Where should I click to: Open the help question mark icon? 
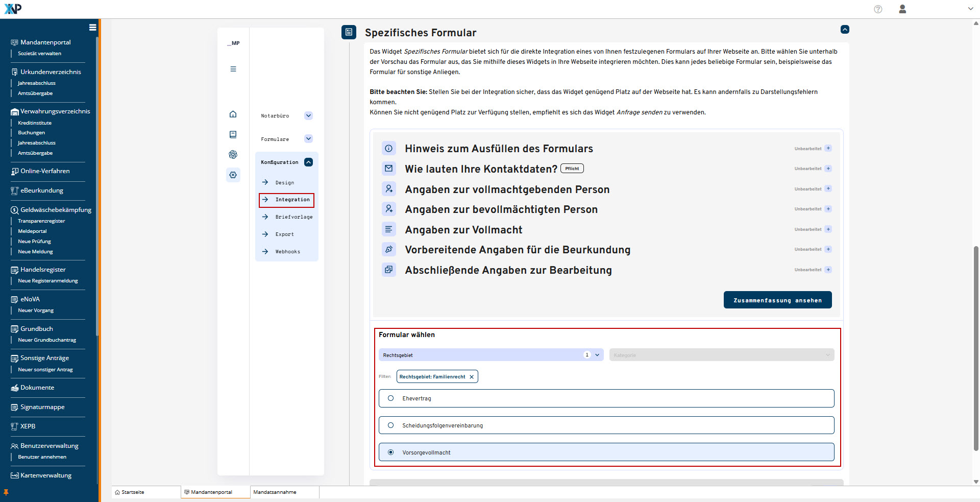pyautogui.click(x=878, y=9)
